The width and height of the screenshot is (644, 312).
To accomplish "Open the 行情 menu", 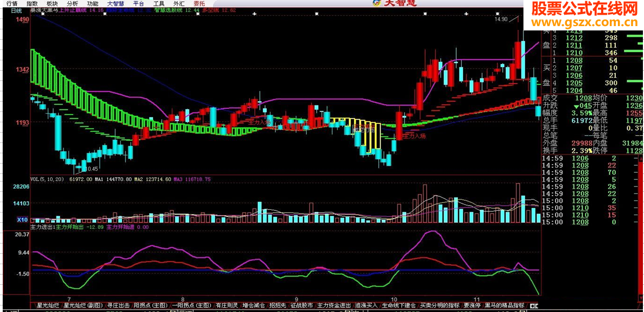I will pos(12,3).
